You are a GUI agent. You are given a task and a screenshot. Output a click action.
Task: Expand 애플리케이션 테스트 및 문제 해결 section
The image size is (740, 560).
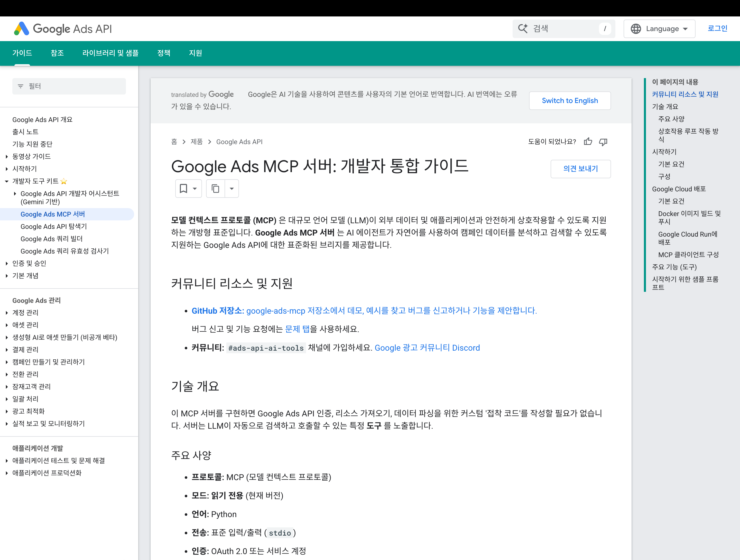7,461
